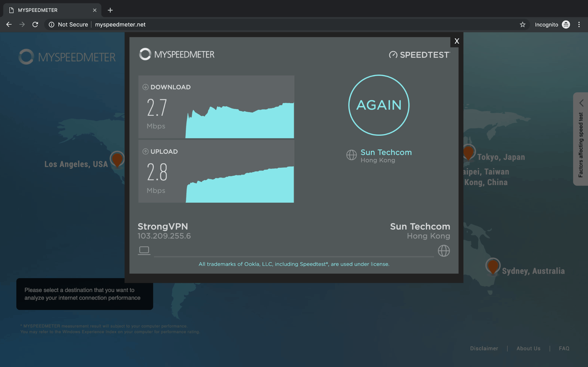The width and height of the screenshot is (588, 367).
Task: Click the IP address 103.209.255.6
Action: pos(164,236)
